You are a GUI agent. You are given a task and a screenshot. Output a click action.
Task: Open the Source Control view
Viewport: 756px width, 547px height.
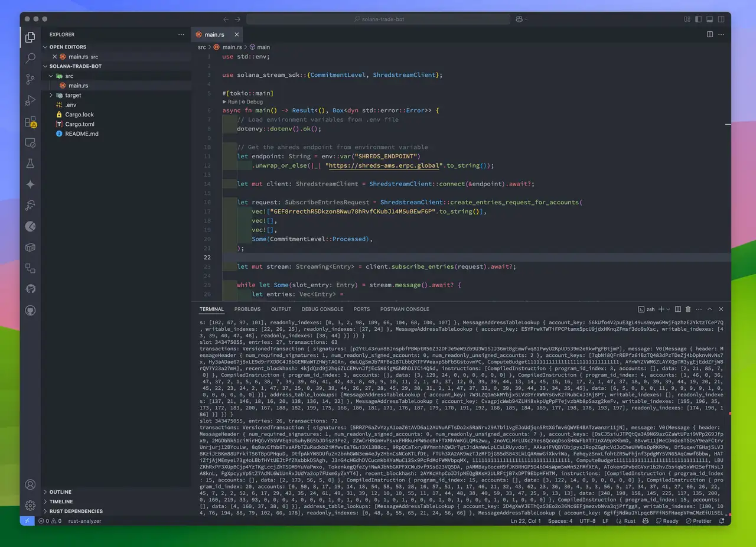30,78
